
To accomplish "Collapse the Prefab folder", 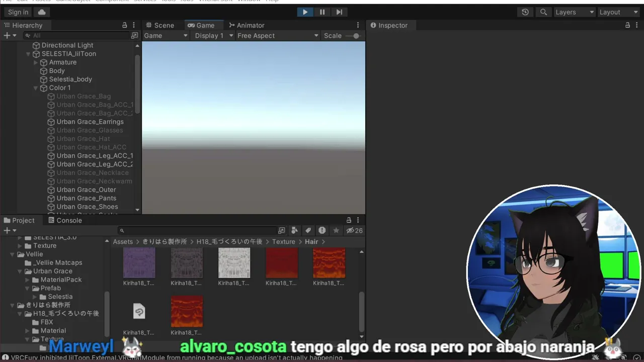I will 28,289.
